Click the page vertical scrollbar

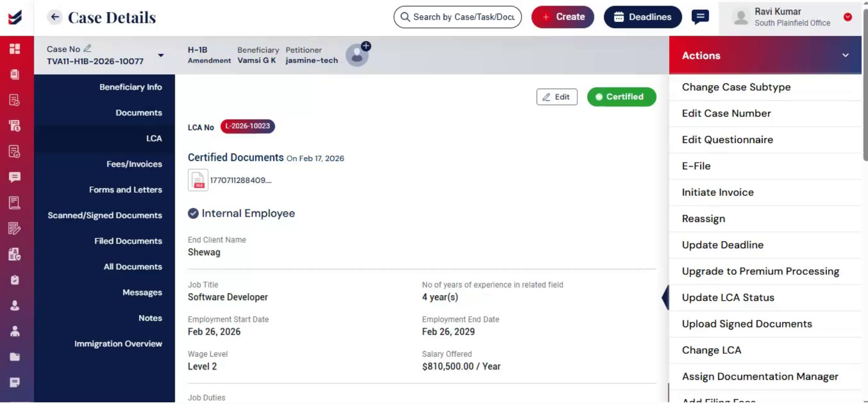865,85
